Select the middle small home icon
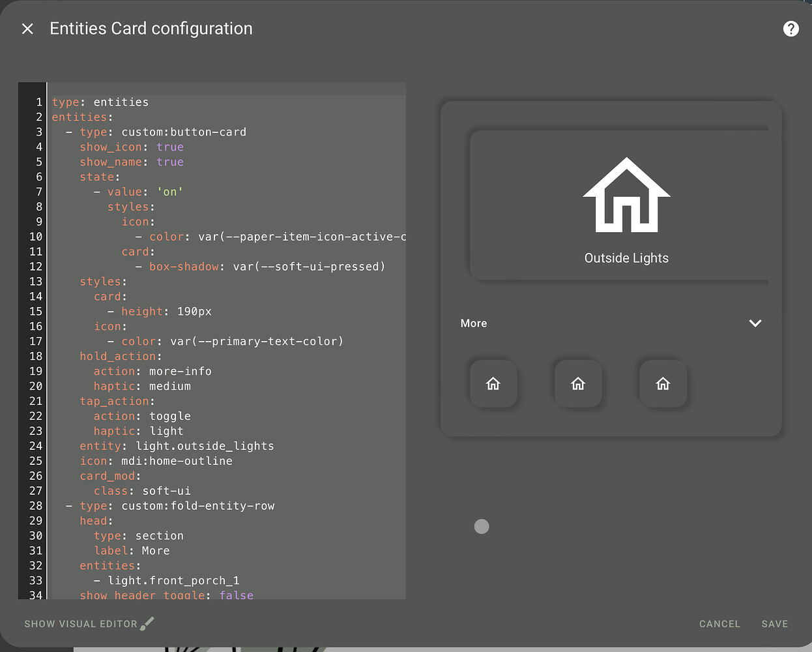The image size is (812, 652). point(578,384)
